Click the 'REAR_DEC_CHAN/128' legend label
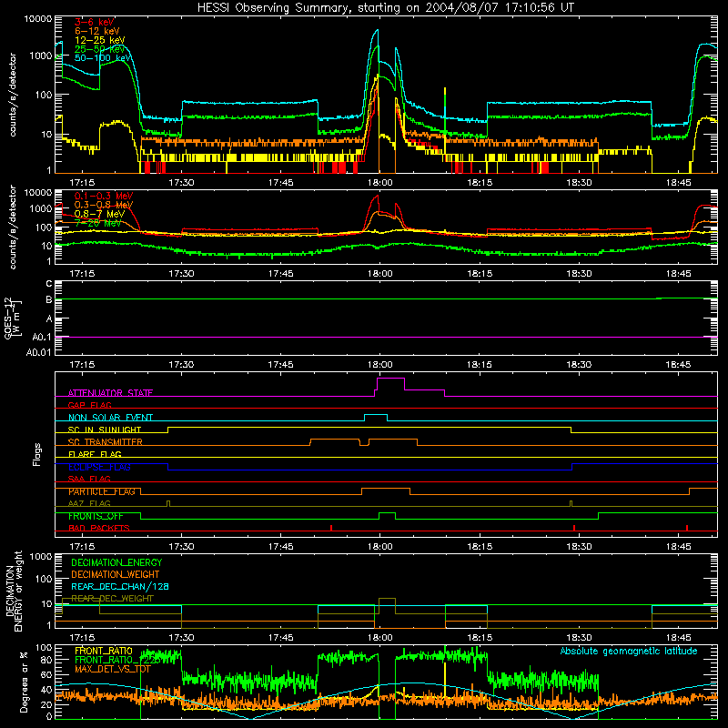Screen dimensions: 728x728 (x=120, y=586)
